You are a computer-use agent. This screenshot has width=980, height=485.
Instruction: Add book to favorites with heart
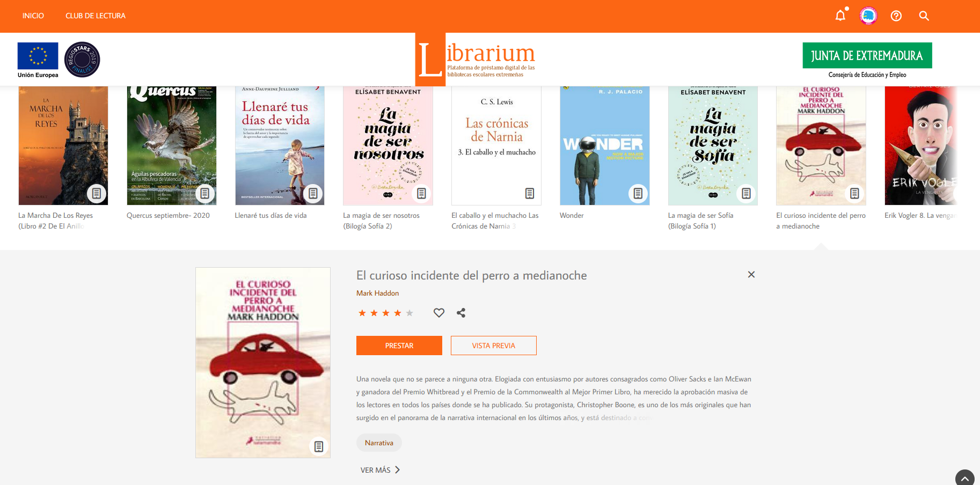439,313
